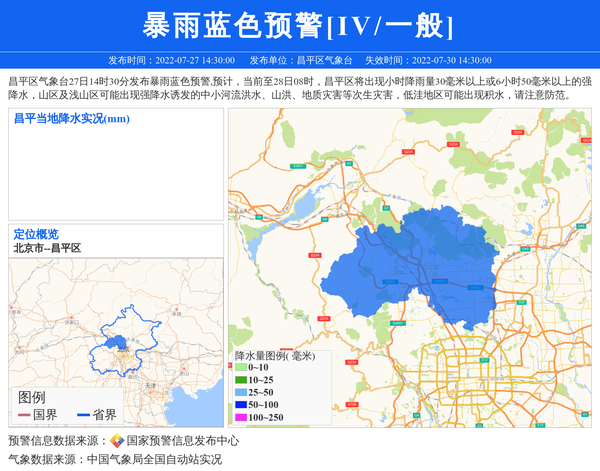Click the 暴雨蓝色预警 title banner

[x=299, y=25]
